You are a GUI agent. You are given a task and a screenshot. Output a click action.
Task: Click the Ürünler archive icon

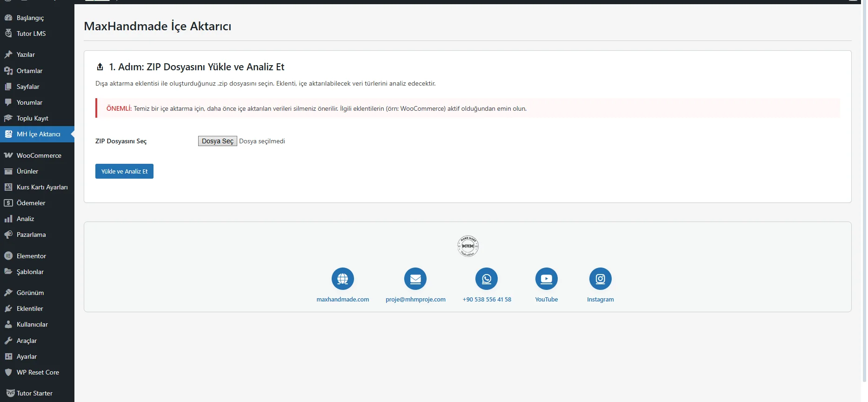tap(8, 171)
